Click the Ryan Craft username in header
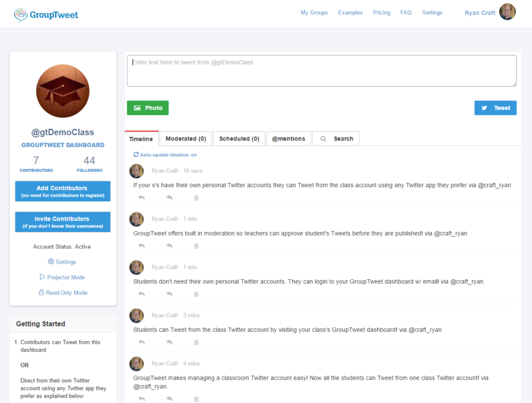 [480, 13]
